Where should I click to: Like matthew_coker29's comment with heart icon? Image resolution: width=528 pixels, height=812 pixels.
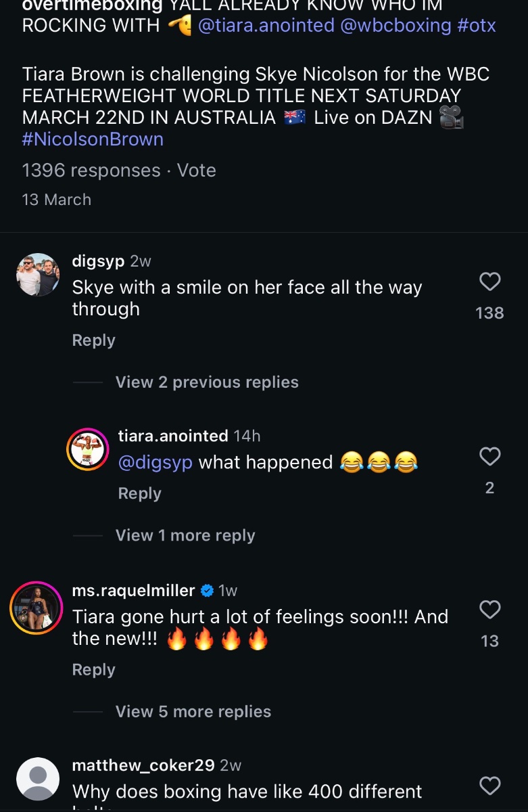pyautogui.click(x=489, y=786)
